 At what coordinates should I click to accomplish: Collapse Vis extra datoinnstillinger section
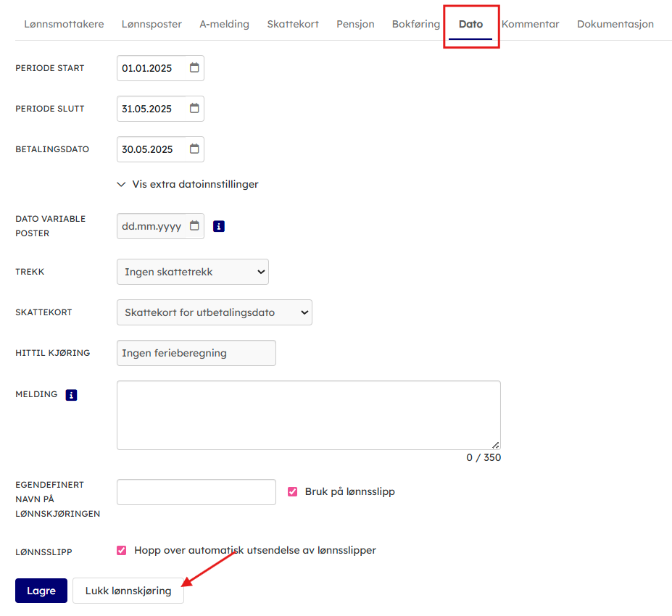[x=188, y=184]
